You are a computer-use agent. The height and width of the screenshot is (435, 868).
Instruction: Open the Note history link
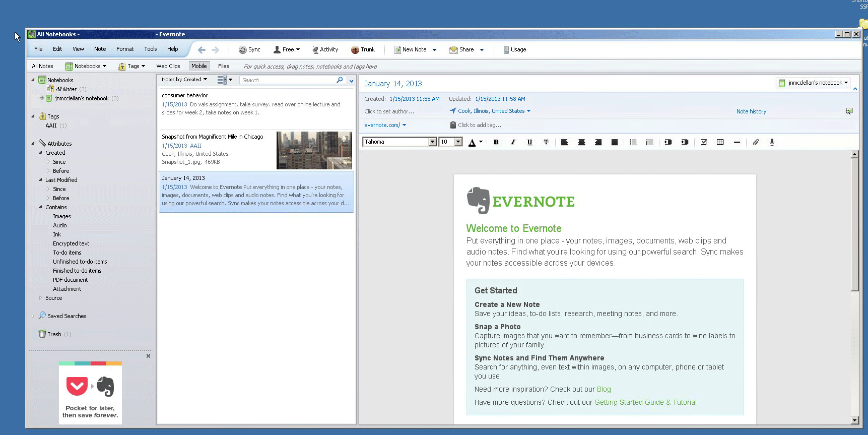[751, 111]
